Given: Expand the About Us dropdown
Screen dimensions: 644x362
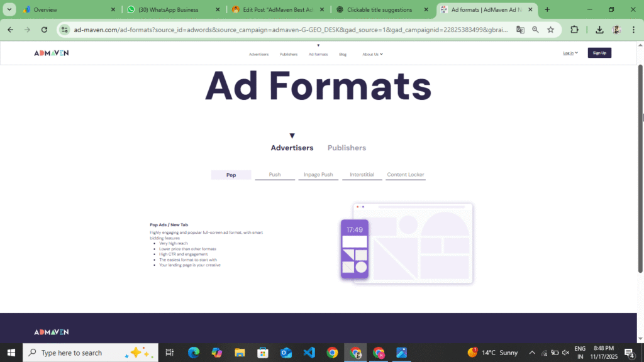Looking at the screenshot, I should (x=373, y=54).
